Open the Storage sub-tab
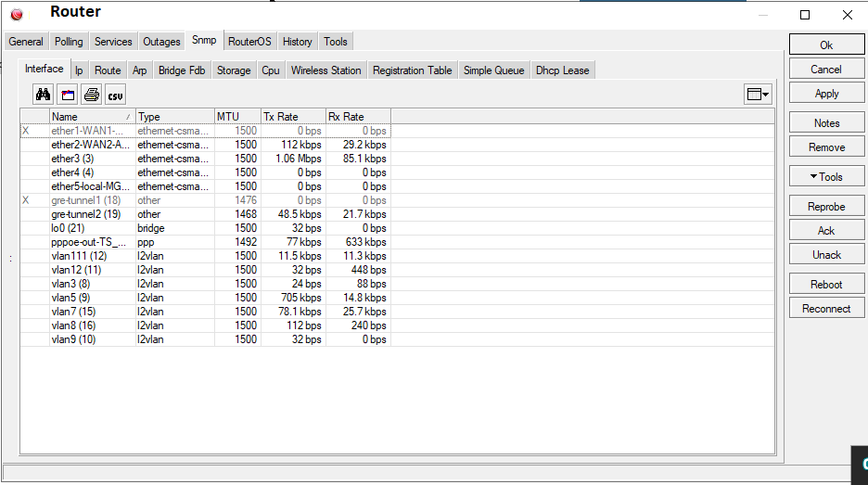This screenshot has height=485, width=868. tap(234, 70)
